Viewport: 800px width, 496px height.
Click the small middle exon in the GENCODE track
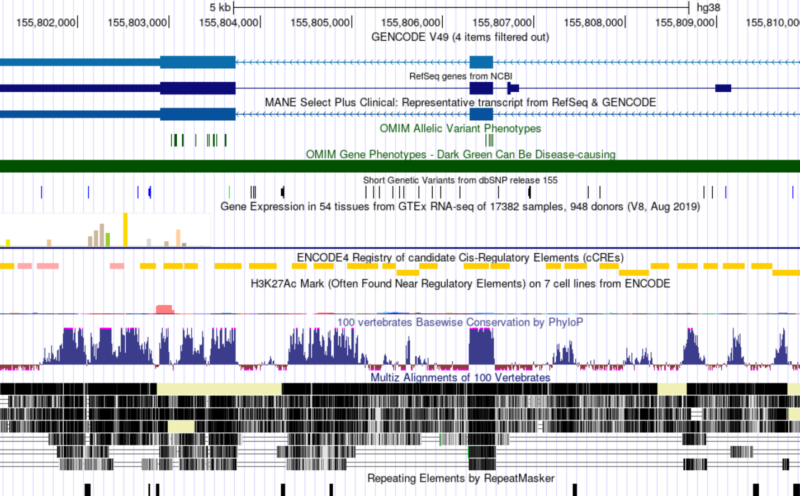pos(481,62)
